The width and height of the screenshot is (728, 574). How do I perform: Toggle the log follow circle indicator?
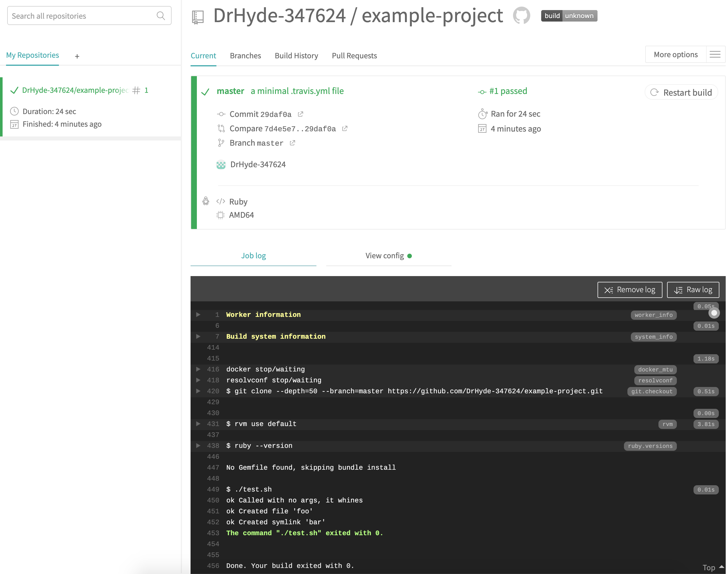coord(714,313)
